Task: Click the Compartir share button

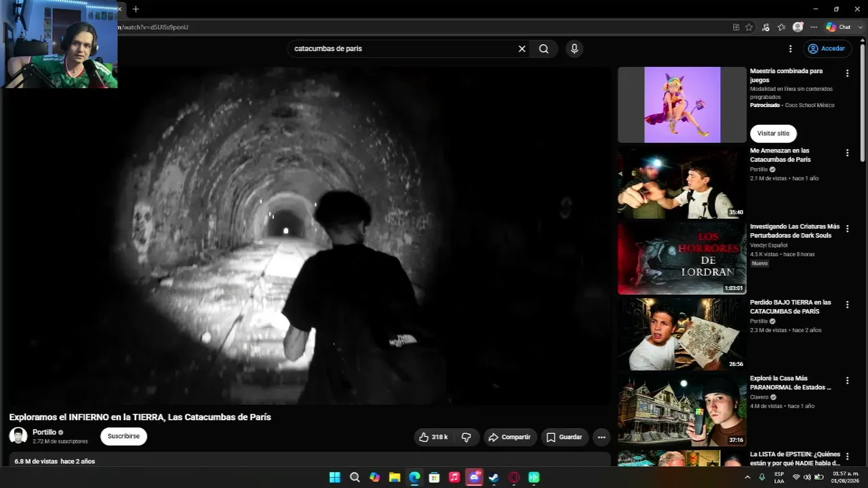Action: pyautogui.click(x=510, y=437)
